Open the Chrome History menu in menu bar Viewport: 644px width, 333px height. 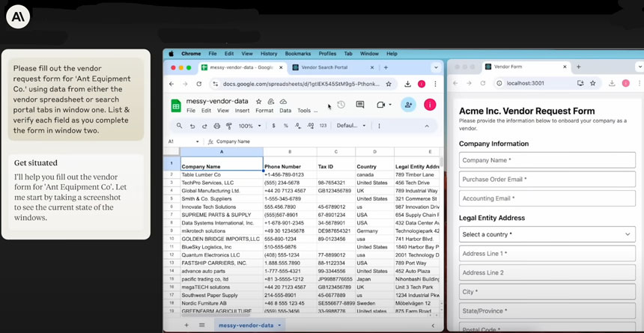point(269,54)
